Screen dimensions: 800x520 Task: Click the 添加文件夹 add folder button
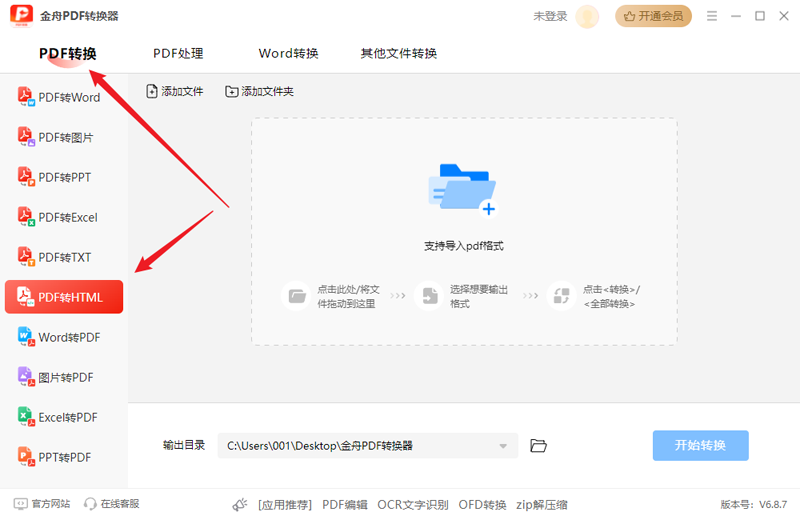pyautogui.click(x=259, y=91)
